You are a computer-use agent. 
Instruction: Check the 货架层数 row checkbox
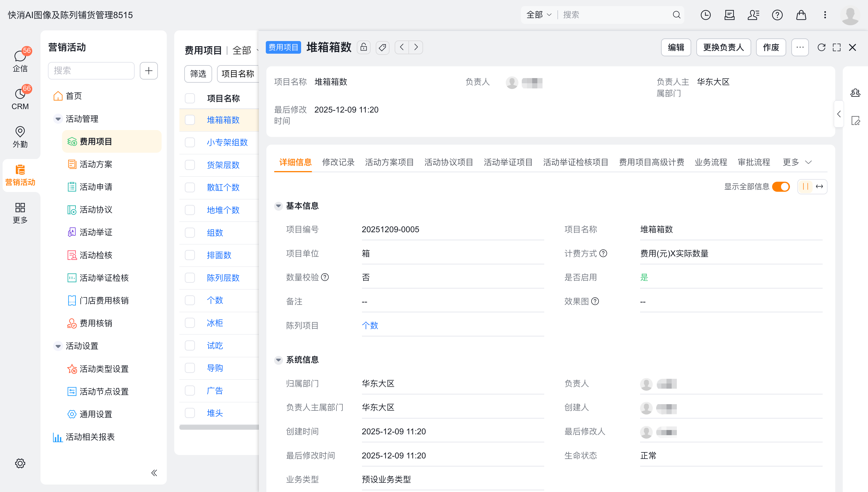(x=190, y=165)
